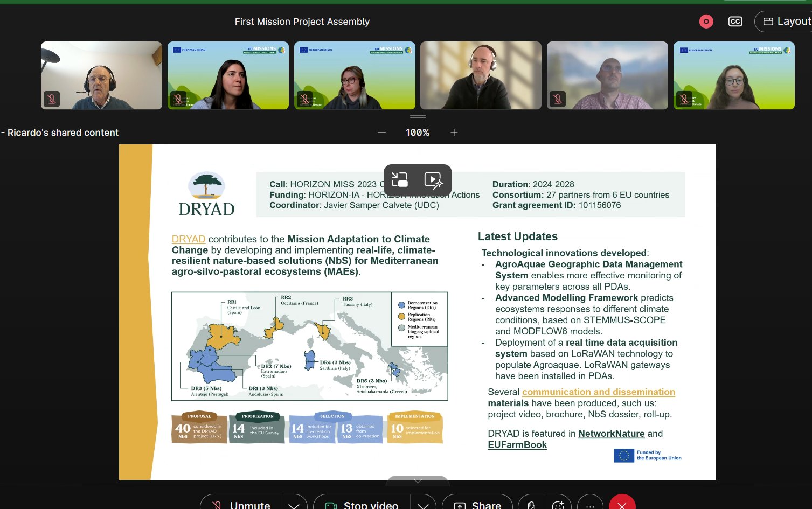
Task: Open audio options arrow beside Unmute
Action: (x=294, y=504)
